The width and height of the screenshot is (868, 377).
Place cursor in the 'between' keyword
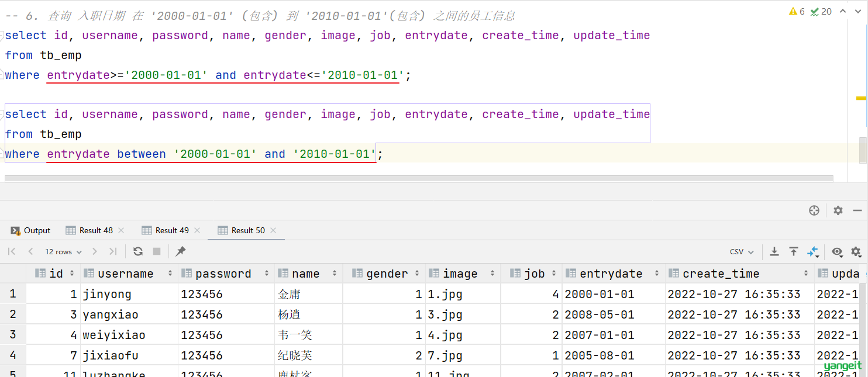coord(142,154)
